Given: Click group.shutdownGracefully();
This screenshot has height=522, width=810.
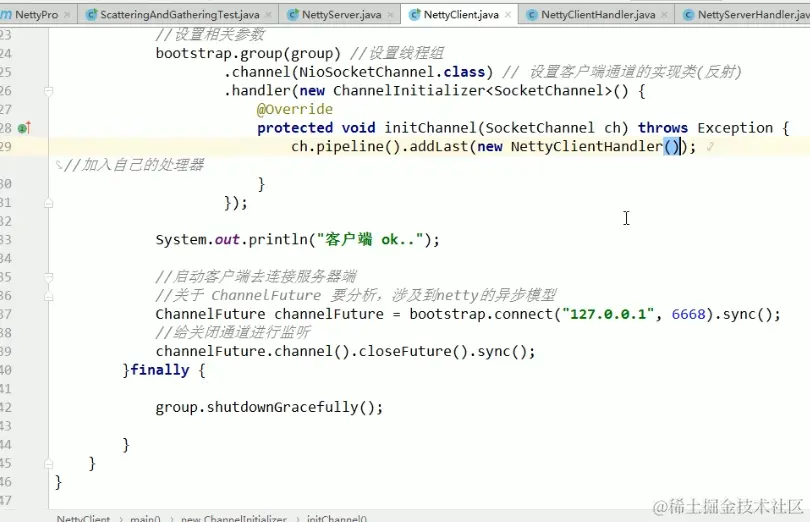Looking at the screenshot, I should pyautogui.click(x=269, y=407).
